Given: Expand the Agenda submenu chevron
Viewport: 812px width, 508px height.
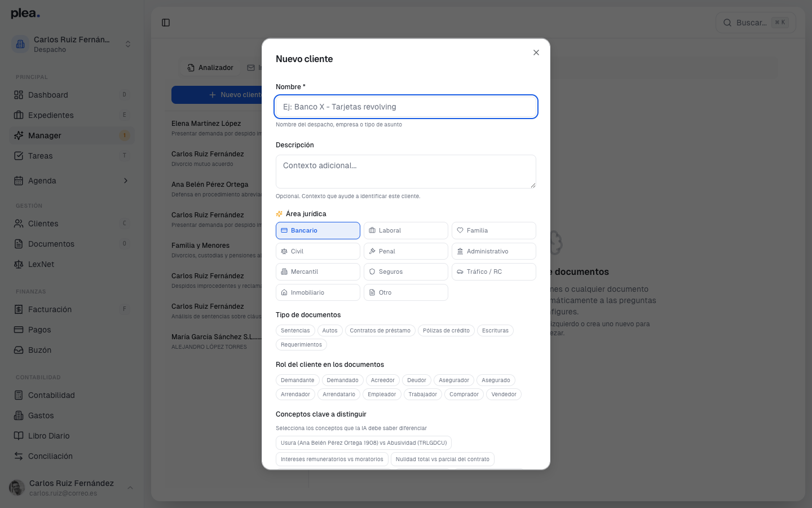Looking at the screenshot, I should click(126, 181).
